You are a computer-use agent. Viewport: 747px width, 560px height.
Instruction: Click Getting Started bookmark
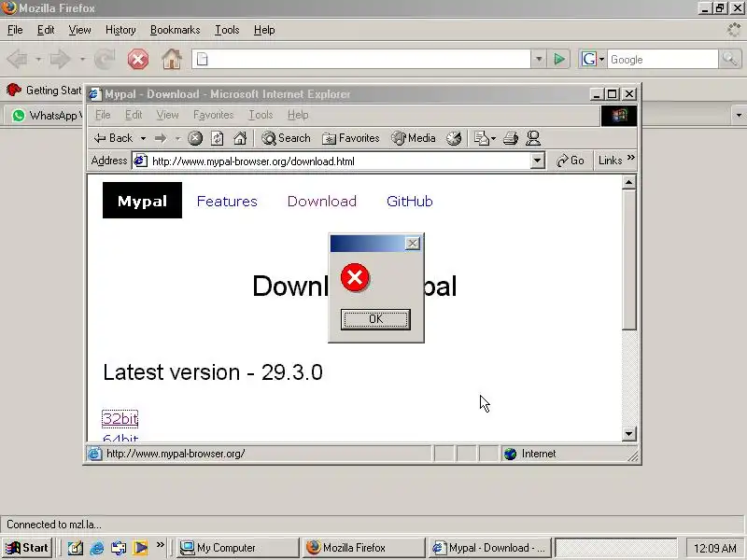pos(45,90)
